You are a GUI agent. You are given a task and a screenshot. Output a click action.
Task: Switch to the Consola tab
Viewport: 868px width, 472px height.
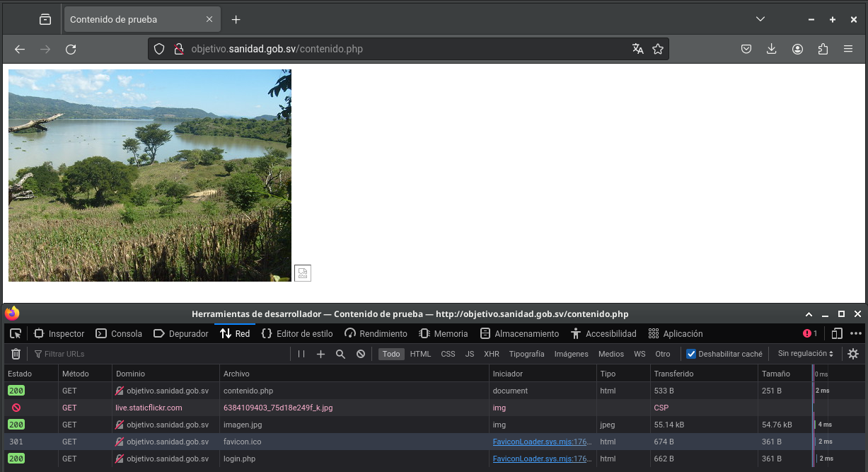point(119,333)
